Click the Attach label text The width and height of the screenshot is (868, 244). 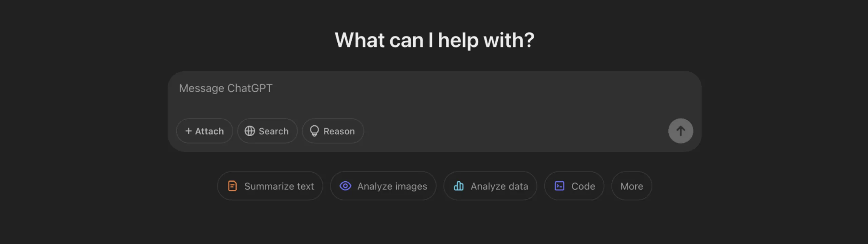click(x=210, y=131)
